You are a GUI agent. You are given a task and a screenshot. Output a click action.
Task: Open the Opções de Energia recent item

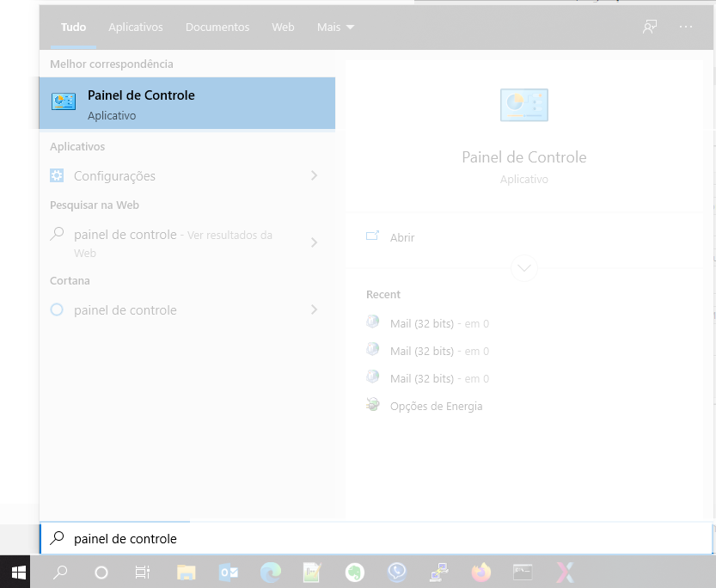tap(436, 406)
